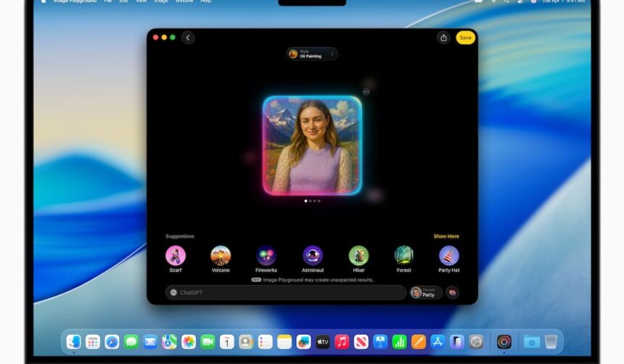Launch Freeform from the Dock
Viewport: 624px width, 364px height.
[303, 342]
